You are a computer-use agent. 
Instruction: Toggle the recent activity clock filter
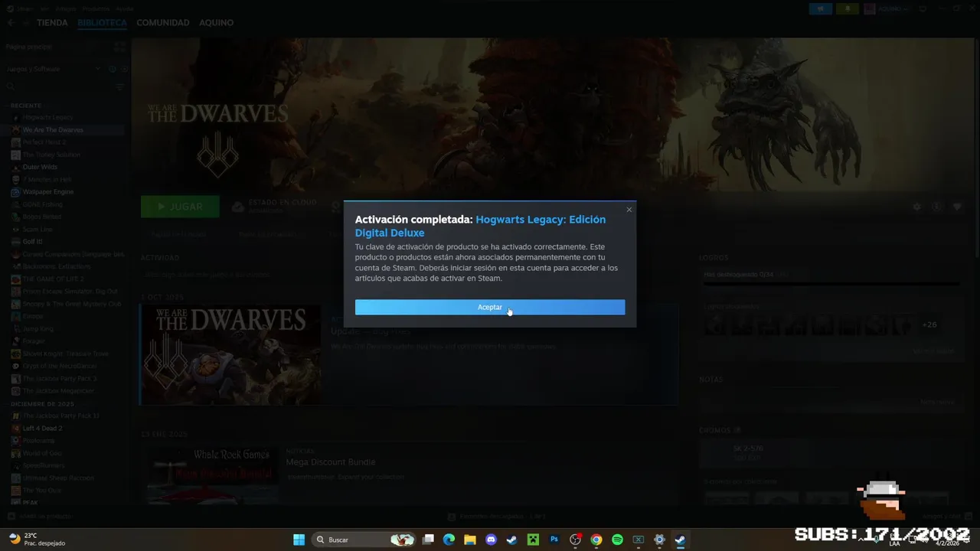(x=113, y=69)
